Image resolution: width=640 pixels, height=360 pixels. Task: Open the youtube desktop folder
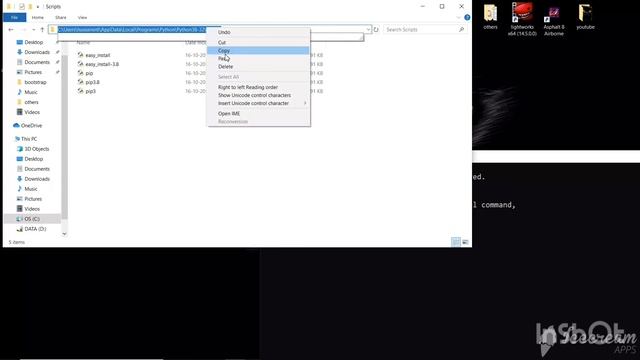click(x=585, y=17)
